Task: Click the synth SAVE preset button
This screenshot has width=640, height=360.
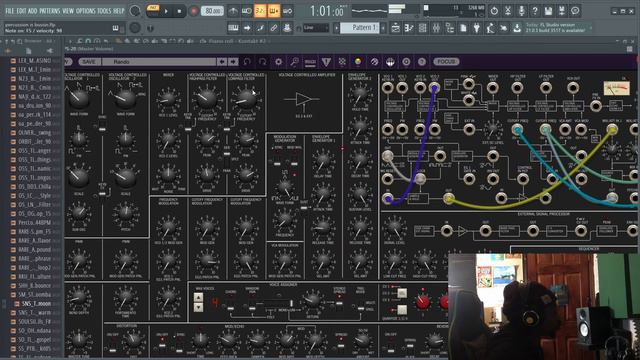Action: pyautogui.click(x=89, y=62)
